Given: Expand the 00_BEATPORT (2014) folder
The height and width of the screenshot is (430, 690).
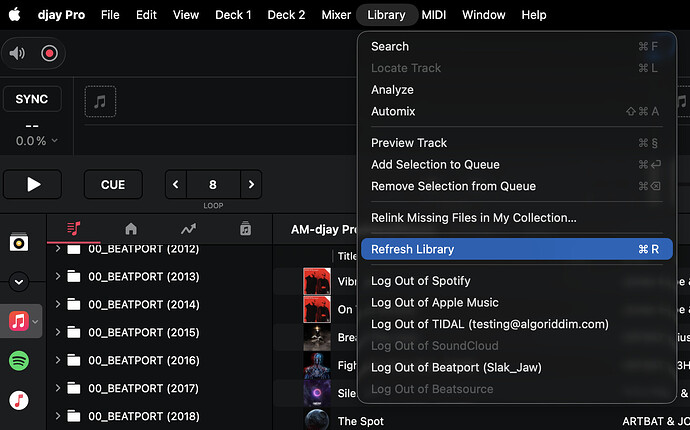Looking at the screenshot, I should 58,305.
